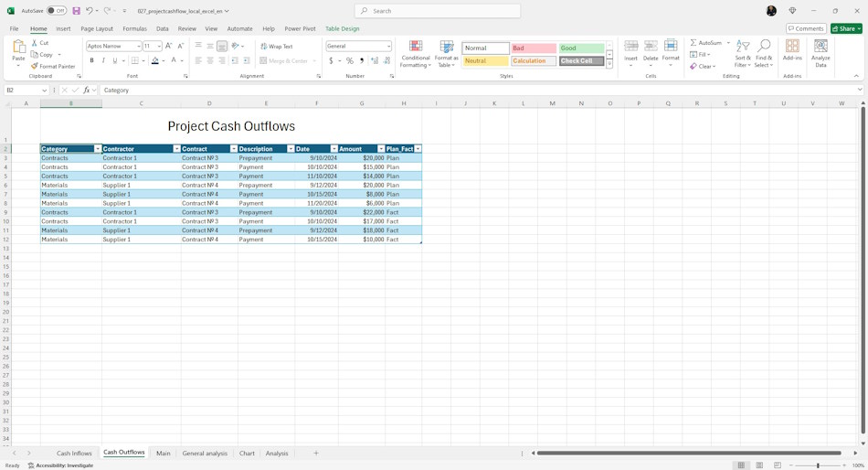Toggle the AutoSave switch
Viewport: 868px width, 470px height.
(x=57, y=11)
